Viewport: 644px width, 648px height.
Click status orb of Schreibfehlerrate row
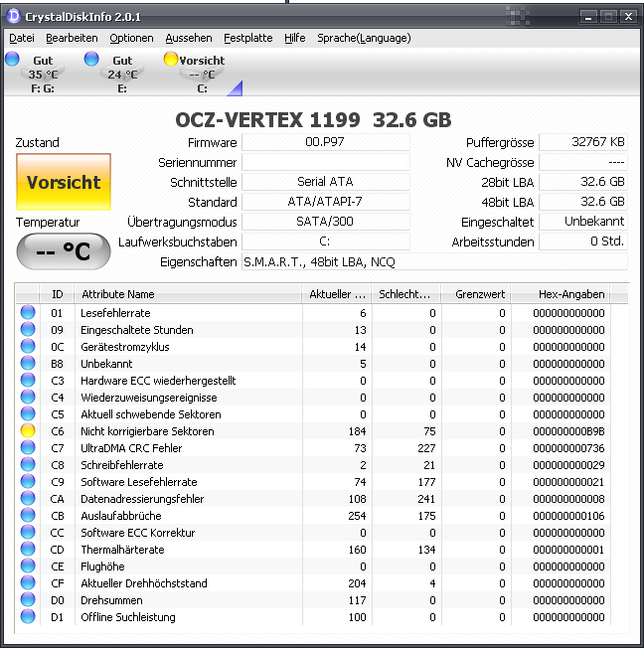click(28, 464)
